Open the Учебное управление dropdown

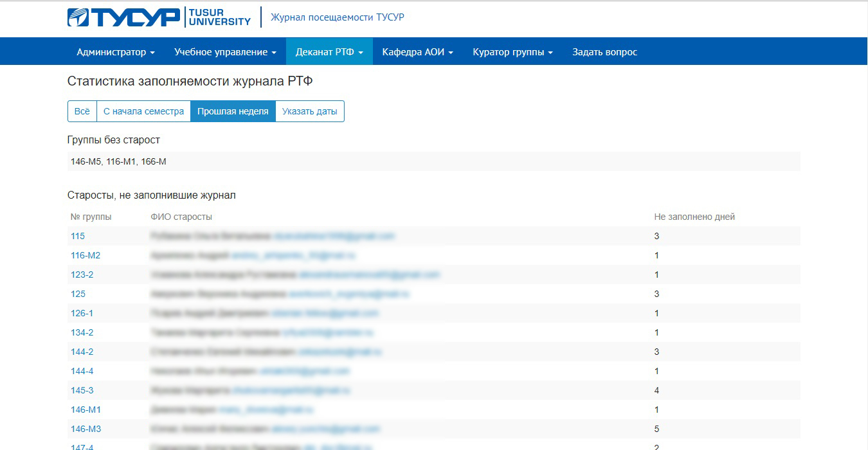(225, 52)
